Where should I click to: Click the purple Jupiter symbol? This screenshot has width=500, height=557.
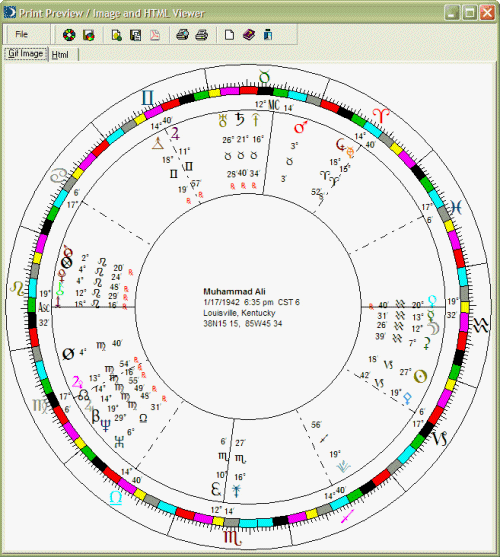pyautogui.click(x=175, y=133)
